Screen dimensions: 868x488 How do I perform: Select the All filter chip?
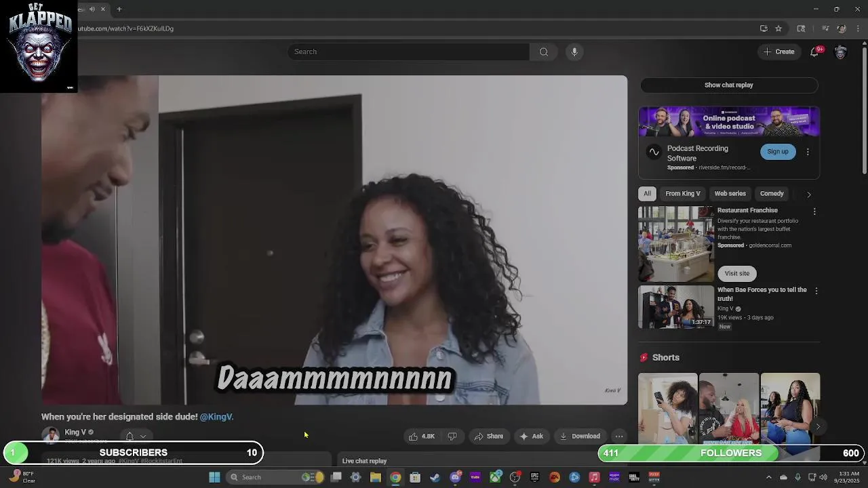[647, 194]
